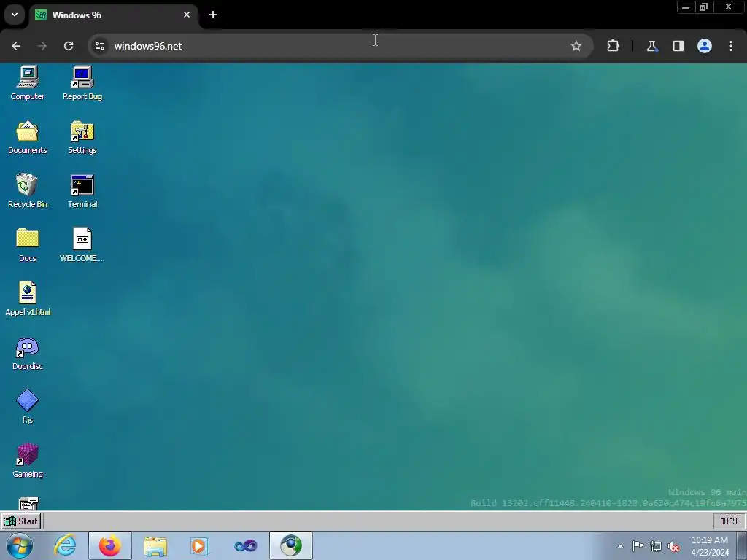The image size is (747, 560).
Task: Click the windows96.net address bar
Action: pyautogui.click(x=341, y=46)
